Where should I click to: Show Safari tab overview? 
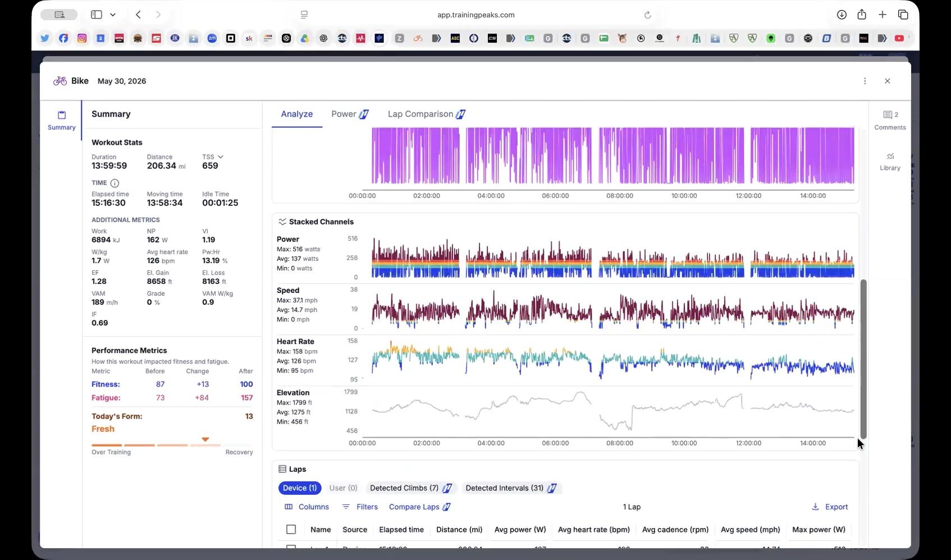tap(903, 15)
